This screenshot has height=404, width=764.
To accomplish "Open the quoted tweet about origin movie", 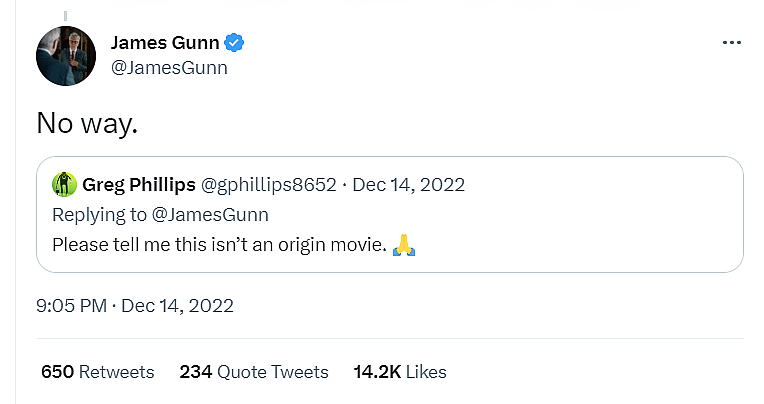I will click(x=560, y=230).
